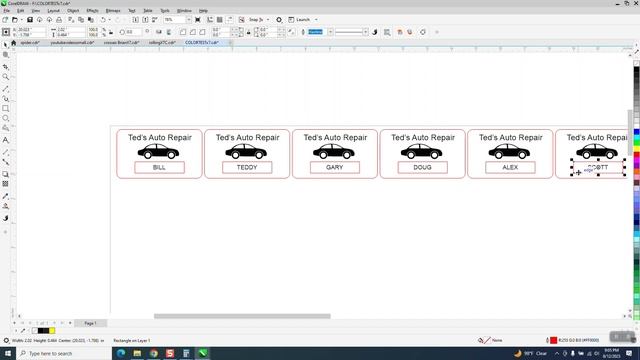Toggle show rulers icon in toolbar
This screenshot has height=360, width=640.
pos(210,20)
